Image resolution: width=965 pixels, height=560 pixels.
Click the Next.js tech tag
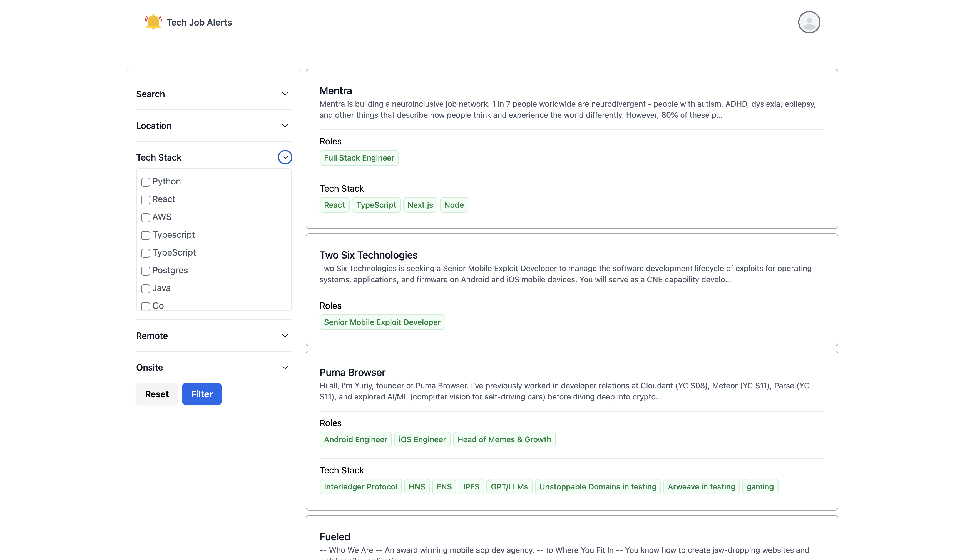point(420,205)
